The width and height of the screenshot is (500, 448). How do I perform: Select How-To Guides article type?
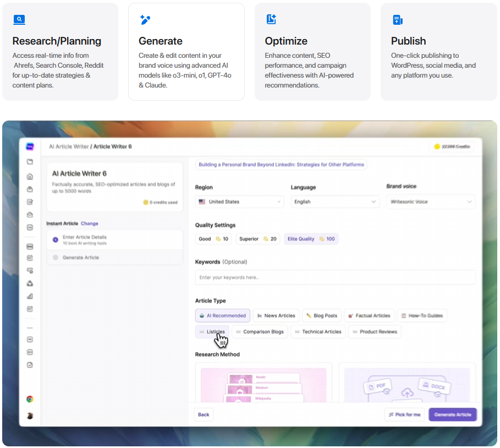(422, 315)
